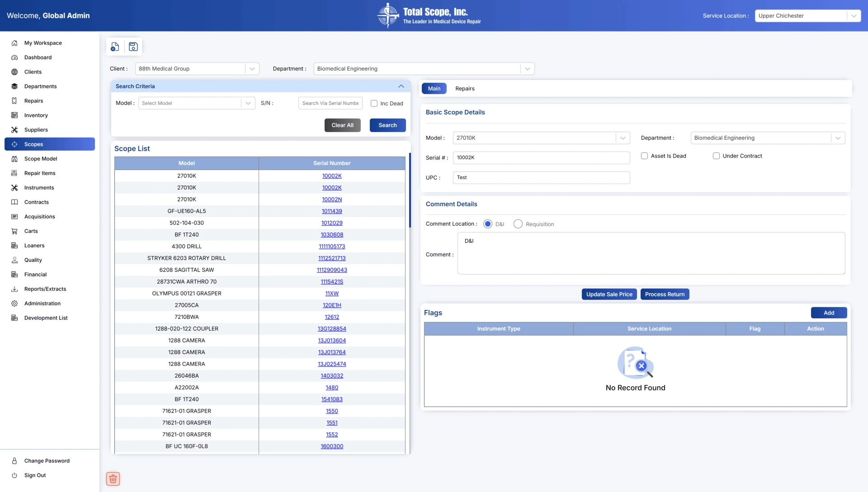The image size is (868, 492).
Task: Switch to the Repairs tab
Action: tap(465, 89)
